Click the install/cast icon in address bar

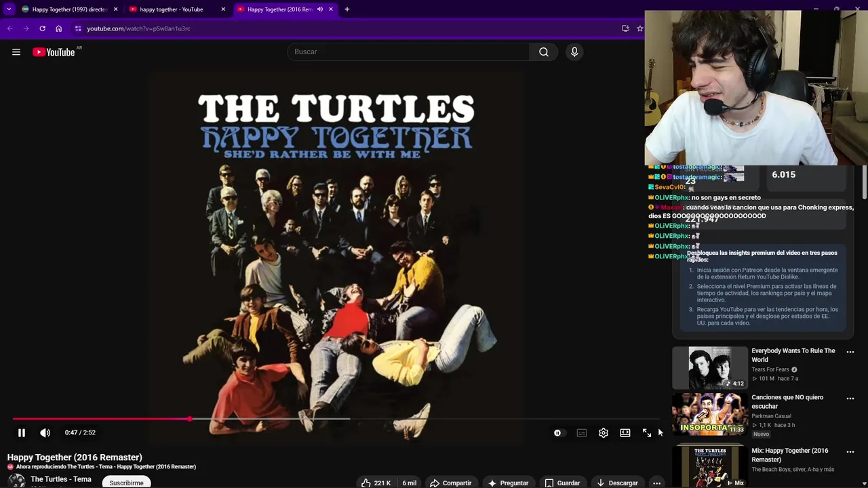point(625,28)
